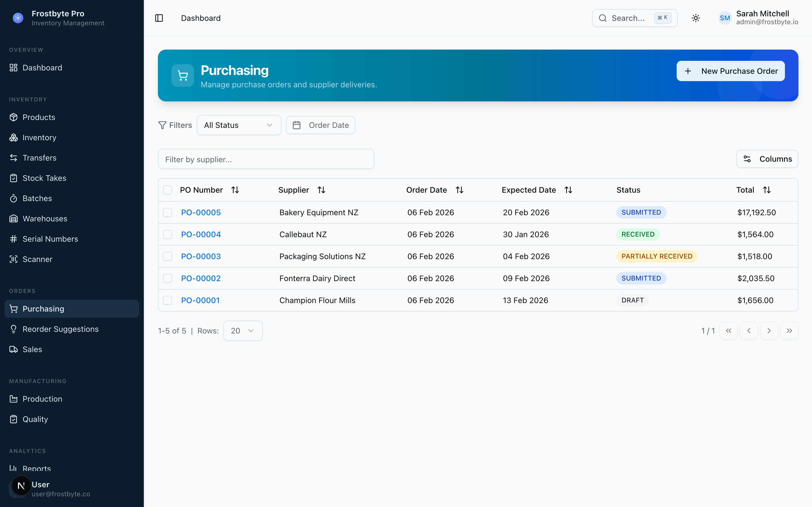Open the Scanner tool in sidebar
812x507 pixels.
(37, 259)
